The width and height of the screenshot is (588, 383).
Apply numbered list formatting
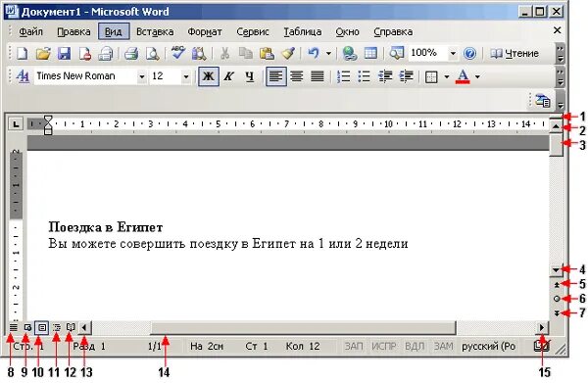(x=343, y=76)
